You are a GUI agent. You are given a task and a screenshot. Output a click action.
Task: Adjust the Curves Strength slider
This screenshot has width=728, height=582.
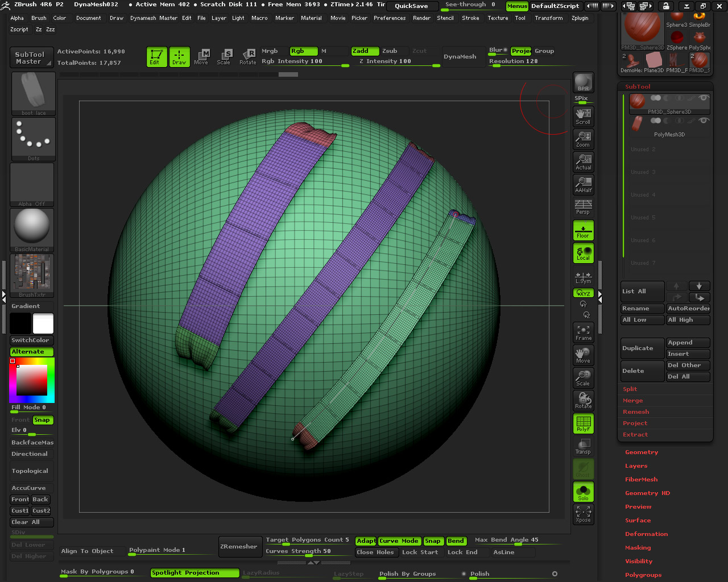tap(307, 552)
